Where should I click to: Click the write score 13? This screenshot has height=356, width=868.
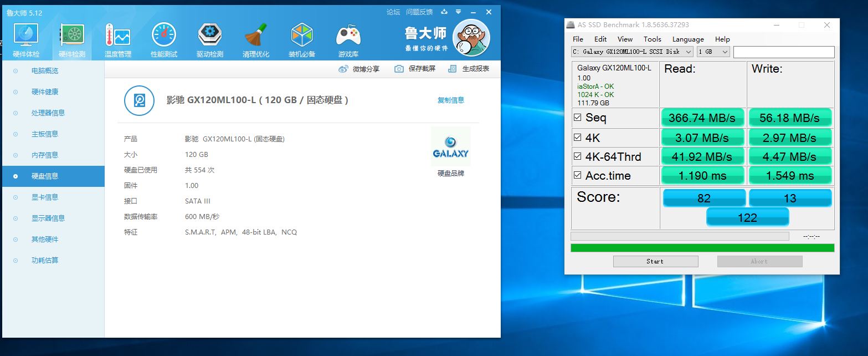coord(790,198)
